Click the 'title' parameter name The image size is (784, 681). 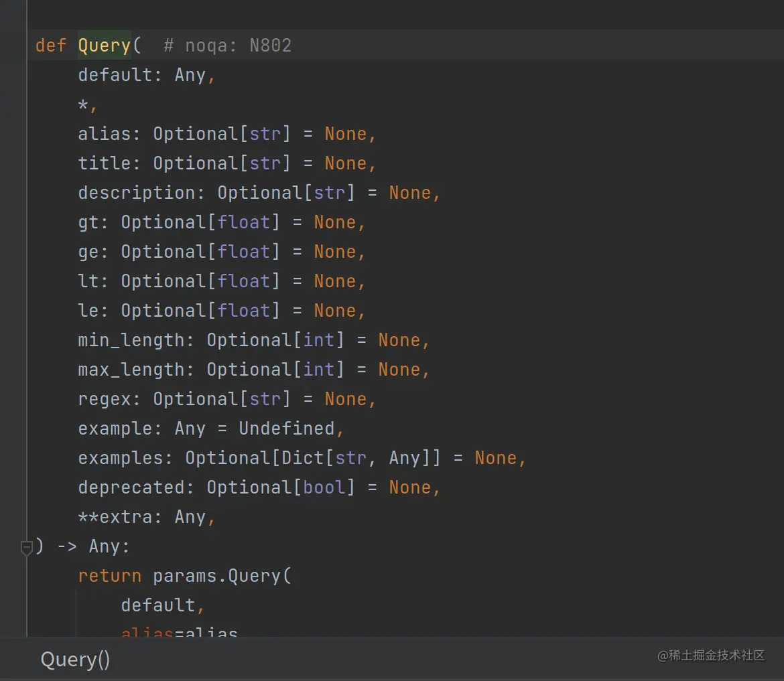(105, 163)
